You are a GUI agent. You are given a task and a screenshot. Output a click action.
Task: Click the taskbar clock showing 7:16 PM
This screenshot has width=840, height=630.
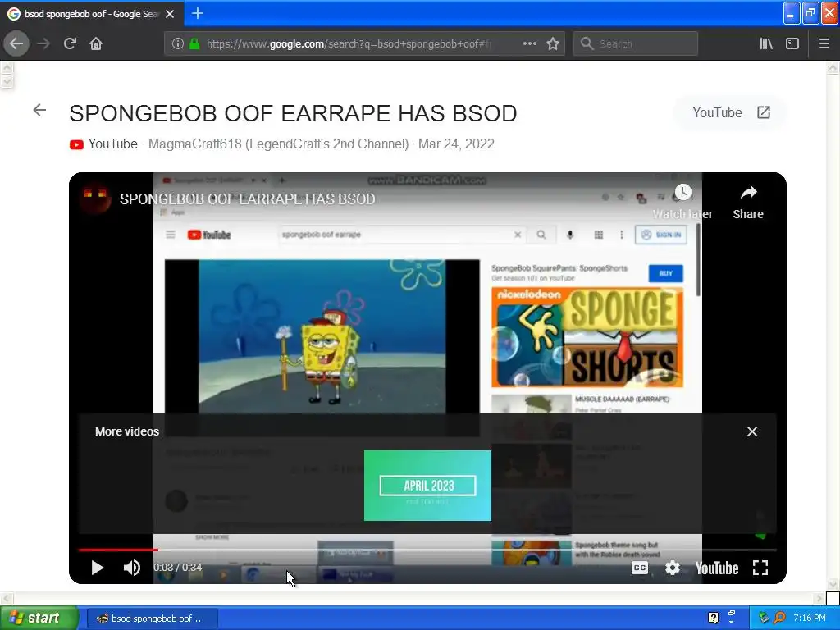[810, 619]
